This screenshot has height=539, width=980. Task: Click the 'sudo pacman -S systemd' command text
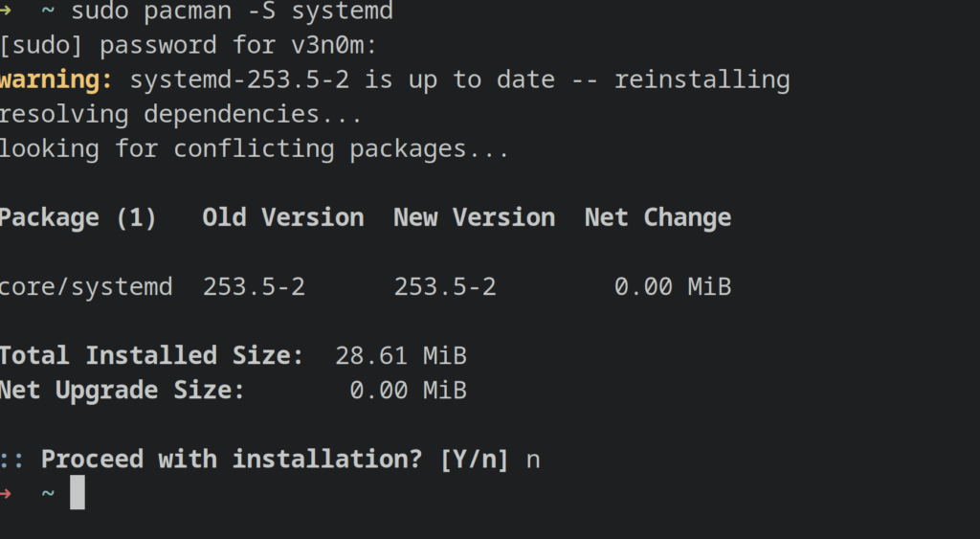coord(231,11)
